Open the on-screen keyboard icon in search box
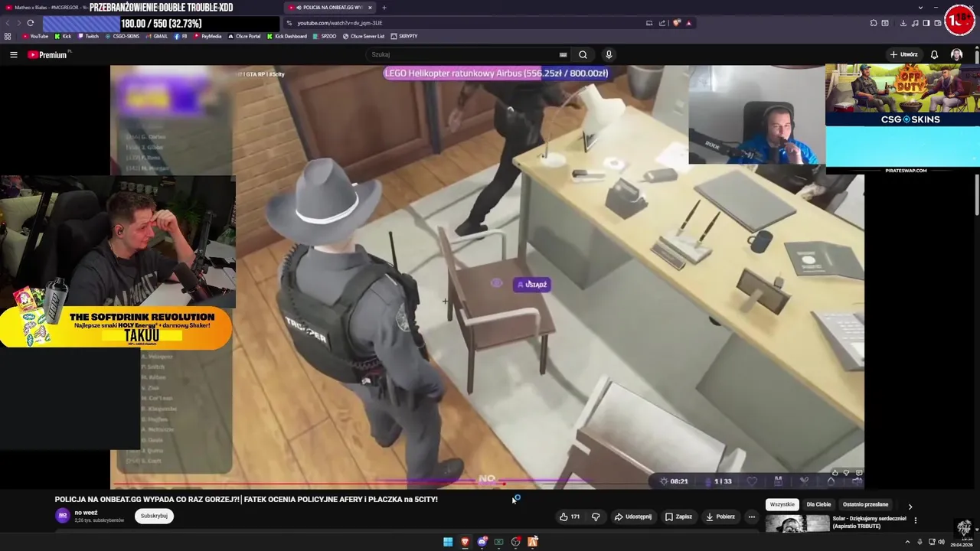This screenshot has height=551, width=980. pos(563,54)
